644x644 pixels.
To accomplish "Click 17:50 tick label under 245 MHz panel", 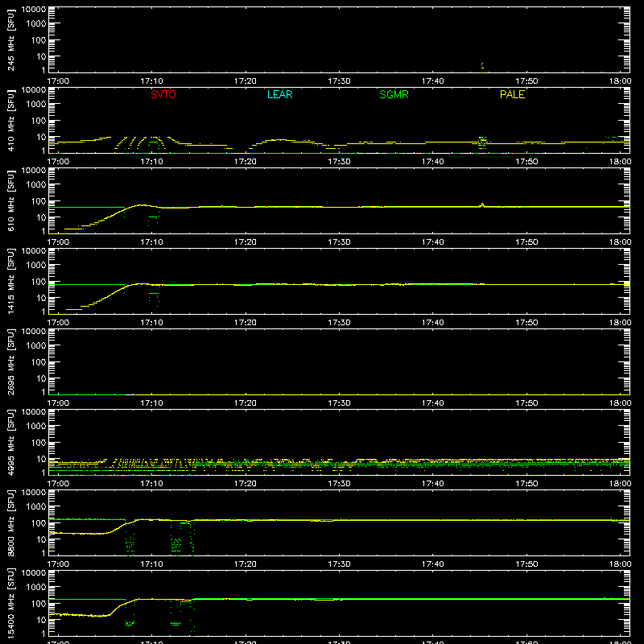I will tap(526, 81).
